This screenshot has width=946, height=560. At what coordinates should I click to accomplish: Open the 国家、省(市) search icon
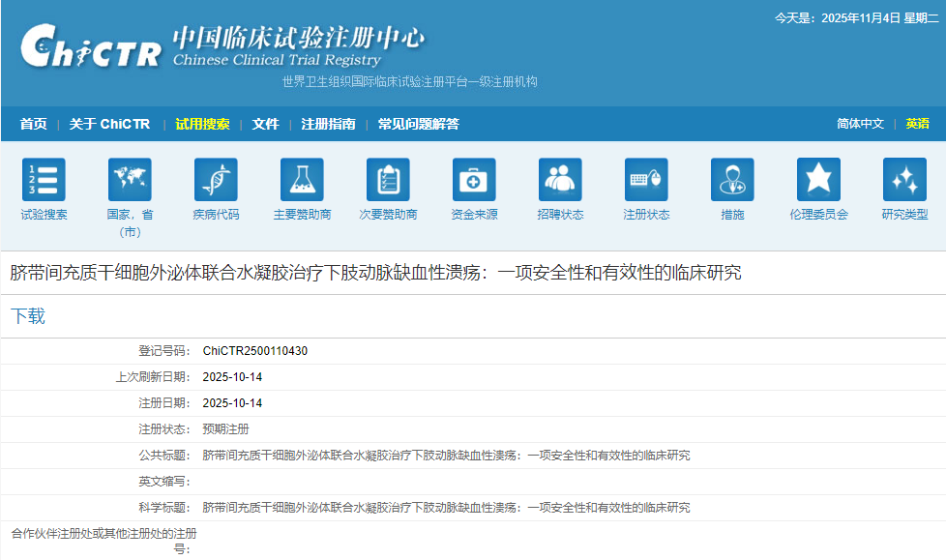(x=130, y=180)
